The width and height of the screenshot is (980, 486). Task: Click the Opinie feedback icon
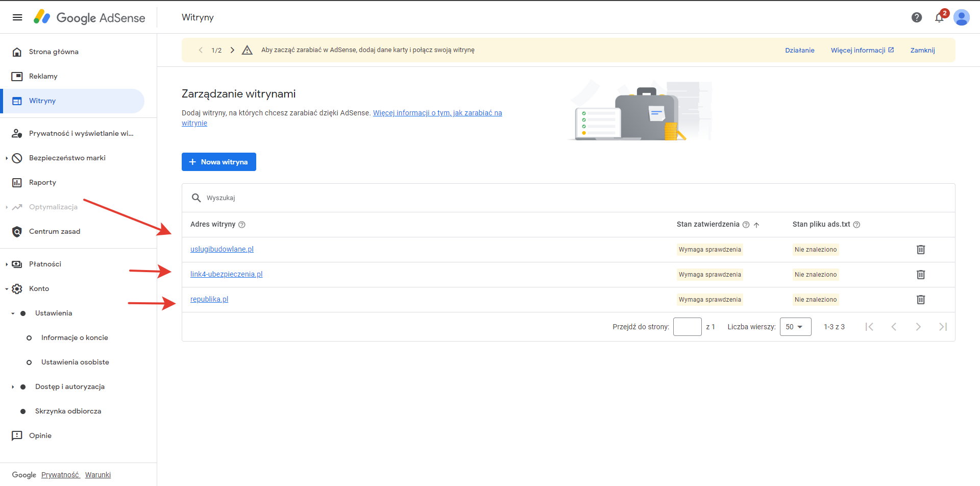(x=17, y=436)
